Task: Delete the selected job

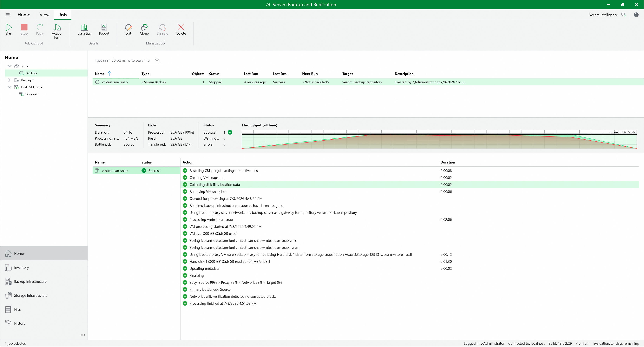Action: pyautogui.click(x=181, y=30)
